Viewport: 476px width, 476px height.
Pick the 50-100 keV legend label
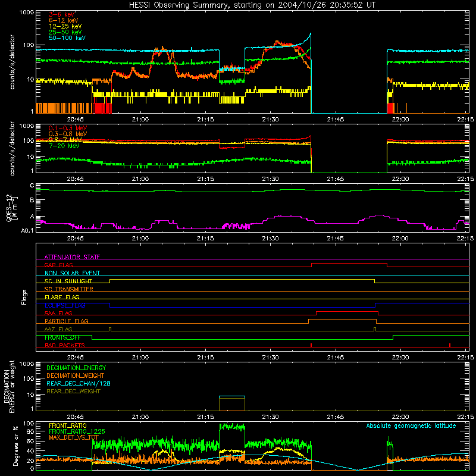(67, 38)
